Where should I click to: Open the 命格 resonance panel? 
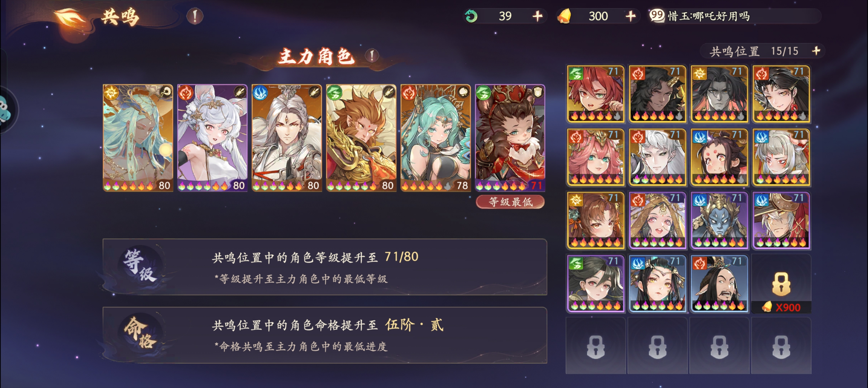324,335
